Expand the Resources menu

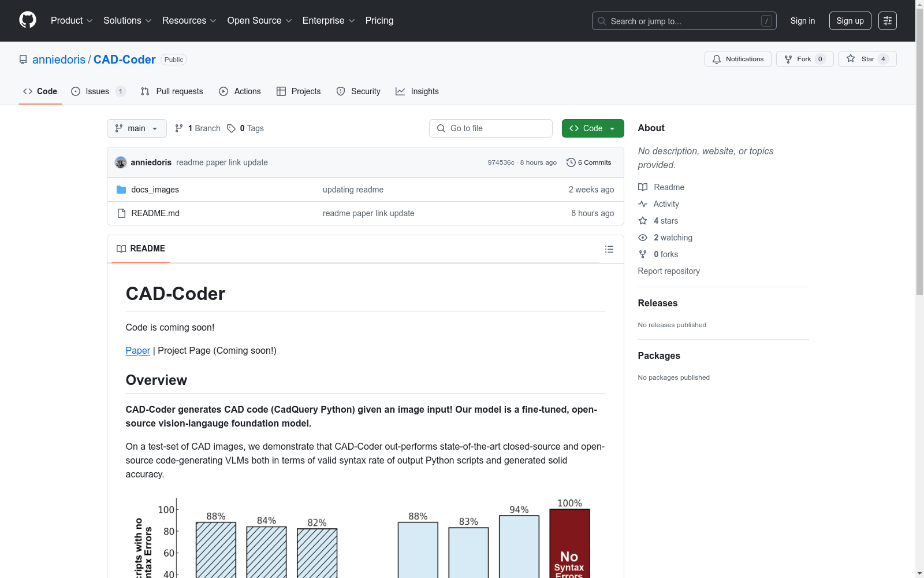click(x=189, y=20)
